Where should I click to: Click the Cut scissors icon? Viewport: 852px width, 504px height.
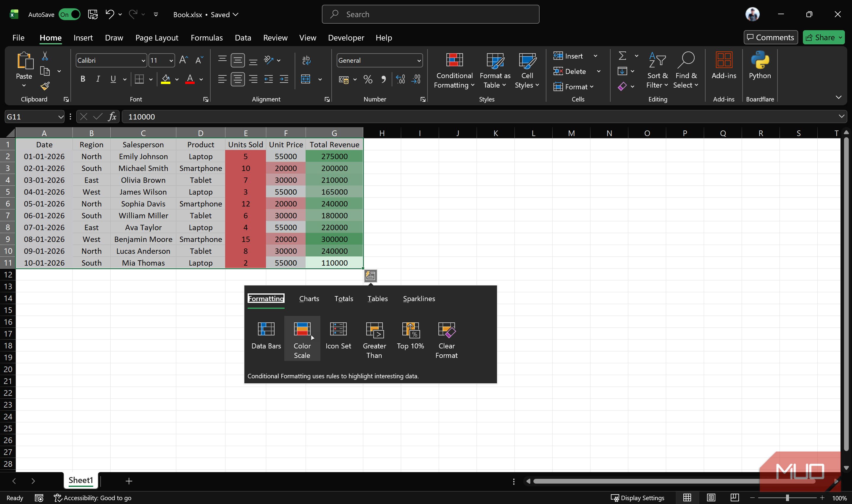pyautogui.click(x=44, y=56)
